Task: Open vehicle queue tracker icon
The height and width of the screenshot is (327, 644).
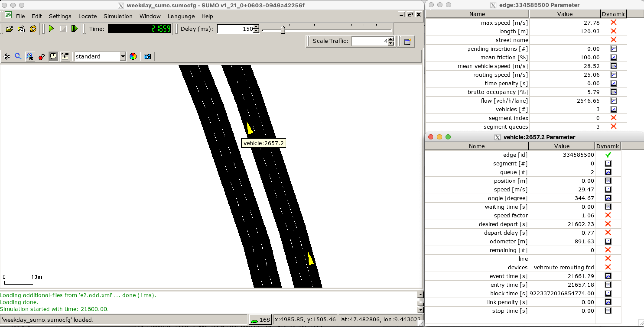Action: [608, 172]
